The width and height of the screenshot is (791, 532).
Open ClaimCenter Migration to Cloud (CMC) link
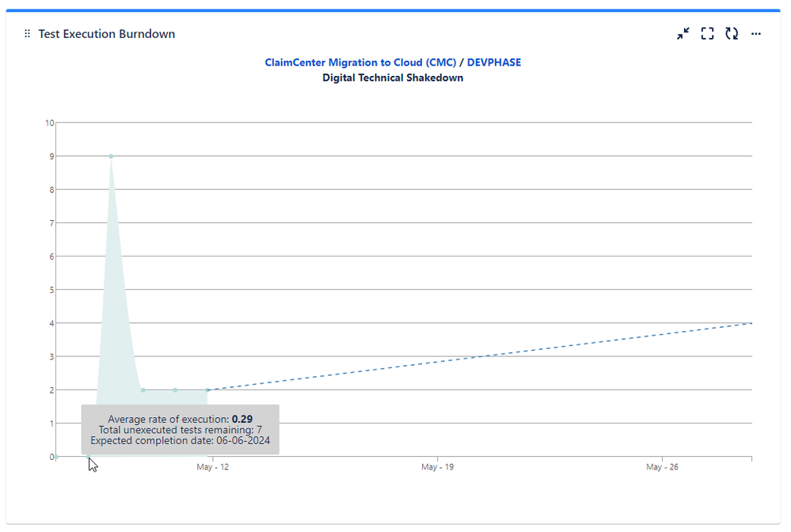(x=360, y=63)
